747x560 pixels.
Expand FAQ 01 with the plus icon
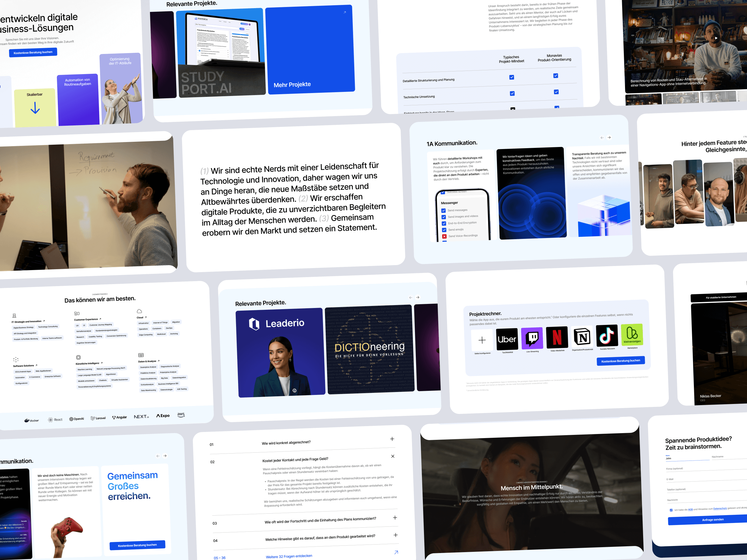(x=392, y=439)
